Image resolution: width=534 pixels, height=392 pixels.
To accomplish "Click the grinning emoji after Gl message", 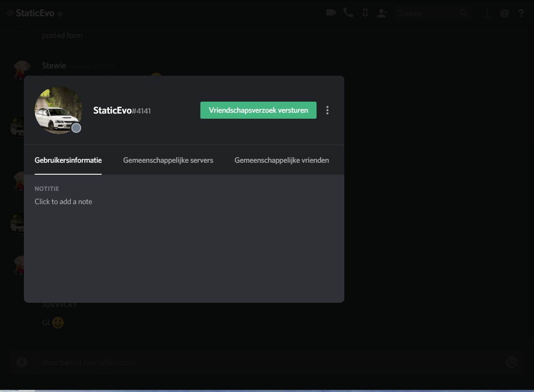I will 58,323.
